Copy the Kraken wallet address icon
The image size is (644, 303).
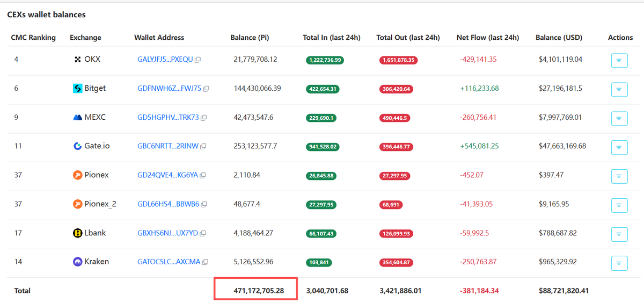click(x=205, y=262)
